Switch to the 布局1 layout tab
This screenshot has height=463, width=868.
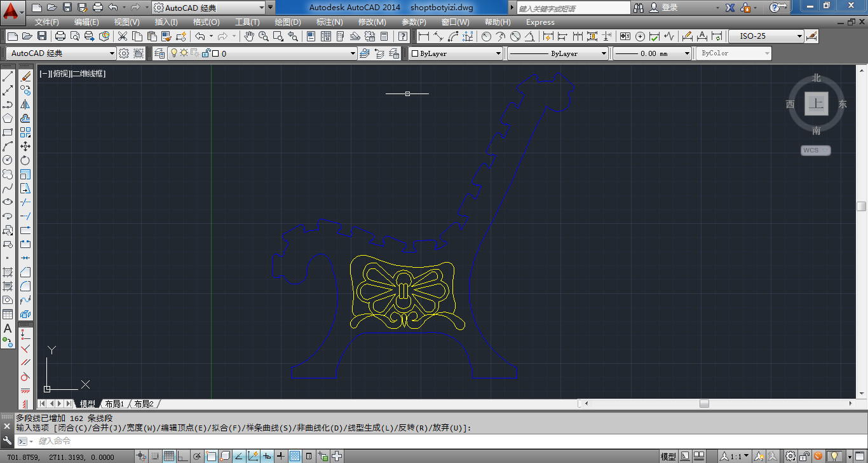click(x=114, y=404)
